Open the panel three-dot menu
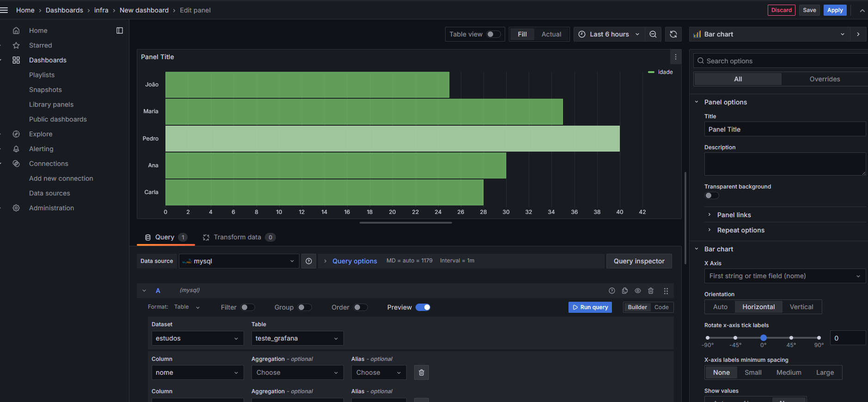This screenshot has height=402, width=868. (x=676, y=57)
